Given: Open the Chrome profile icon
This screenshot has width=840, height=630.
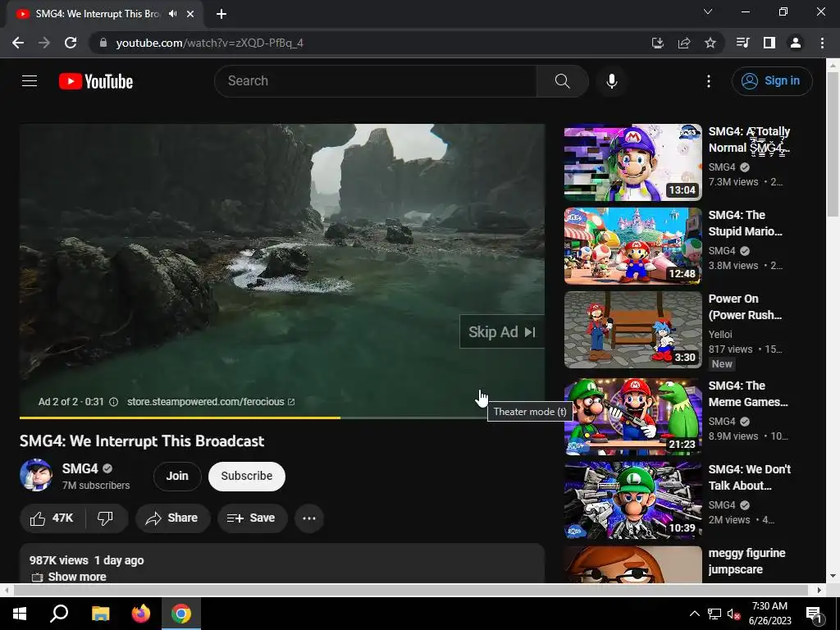Looking at the screenshot, I should (x=796, y=43).
